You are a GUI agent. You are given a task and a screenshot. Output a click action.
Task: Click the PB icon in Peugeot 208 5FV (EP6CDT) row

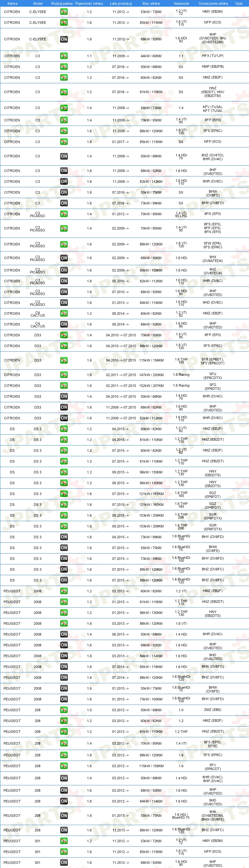point(64,766)
